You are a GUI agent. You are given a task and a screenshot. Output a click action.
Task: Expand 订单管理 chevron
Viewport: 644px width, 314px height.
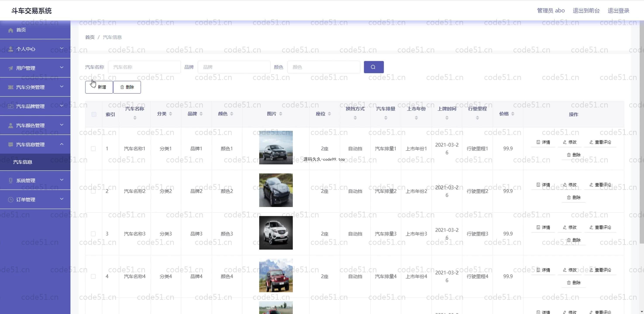[x=62, y=199]
